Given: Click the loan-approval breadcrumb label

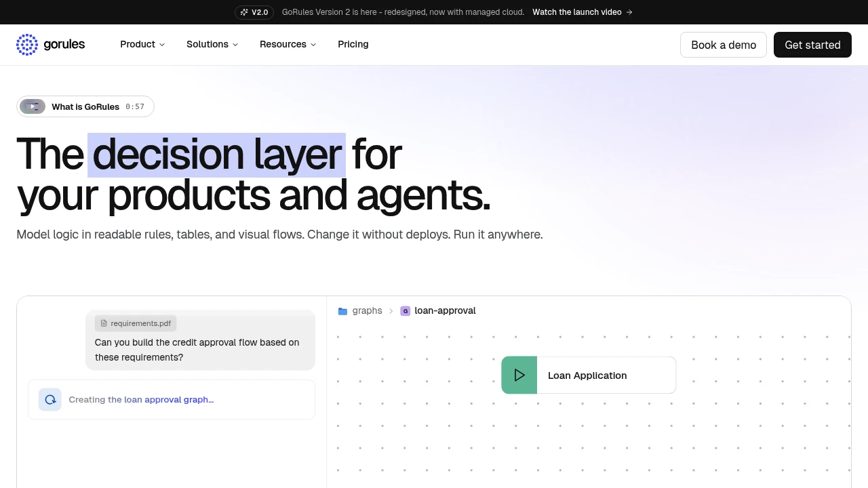Looking at the screenshot, I should point(445,311).
